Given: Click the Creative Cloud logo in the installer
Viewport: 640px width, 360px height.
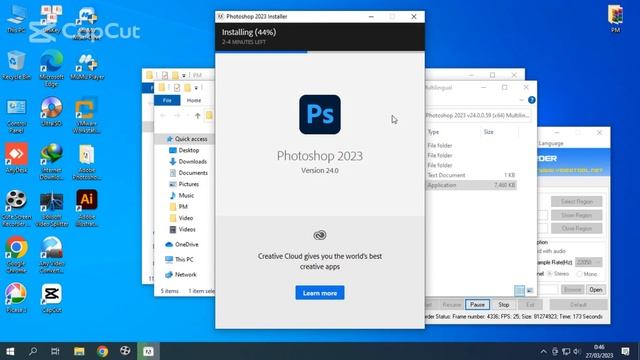Looking at the screenshot, I should pyautogui.click(x=320, y=235).
